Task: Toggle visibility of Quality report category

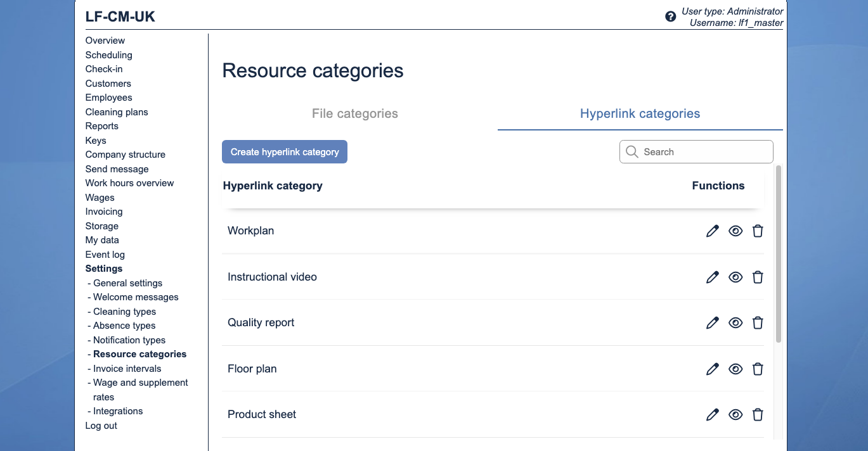Action: [735, 323]
